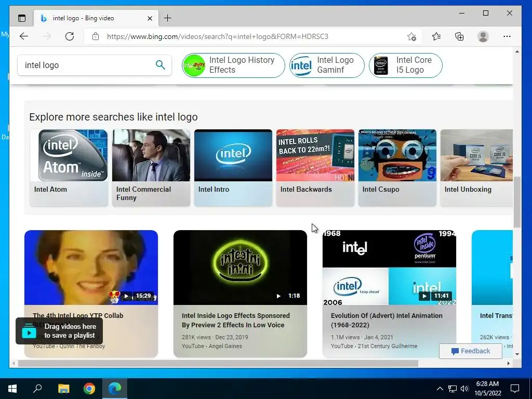
Task: Click the 'Explore more searches like intel logo' heading
Action: pyautogui.click(x=113, y=117)
